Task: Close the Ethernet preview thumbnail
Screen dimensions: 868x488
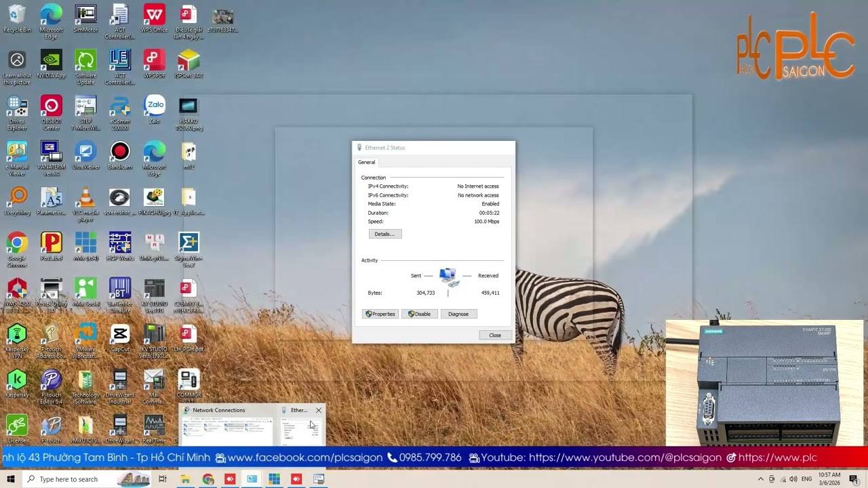Action: (318, 410)
